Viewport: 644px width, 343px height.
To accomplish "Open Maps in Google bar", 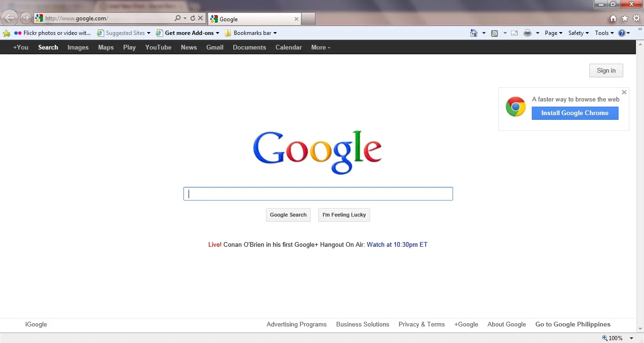I will tap(106, 47).
